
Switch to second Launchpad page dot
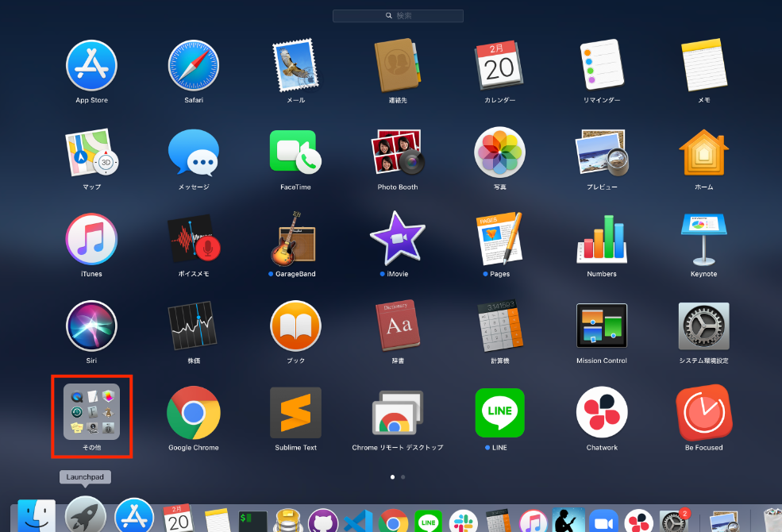click(x=403, y=477)
